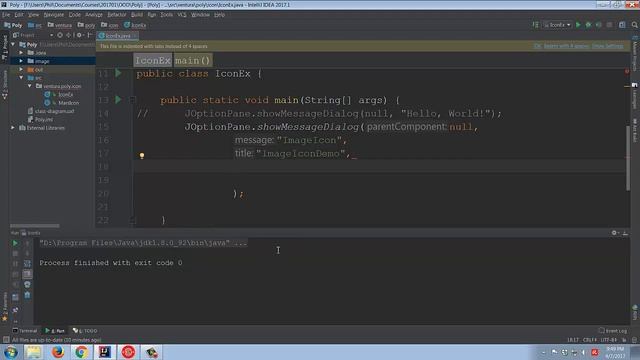Click gutter run arrow beside class IconEx
The width and height of the screenshot is (640, 360).
pyautogui.click(x=118, y=73)
